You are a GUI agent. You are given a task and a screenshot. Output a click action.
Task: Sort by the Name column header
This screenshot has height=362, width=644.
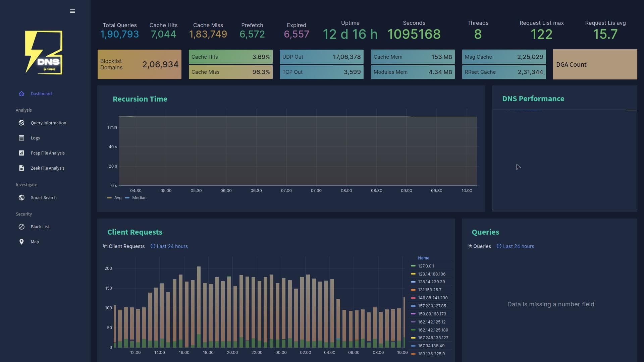(x=423, y=258)
